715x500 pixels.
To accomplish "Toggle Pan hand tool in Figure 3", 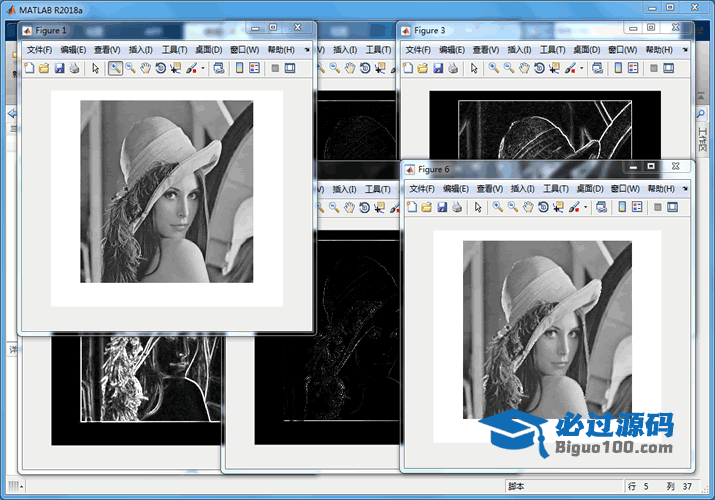I will [524, 68].
